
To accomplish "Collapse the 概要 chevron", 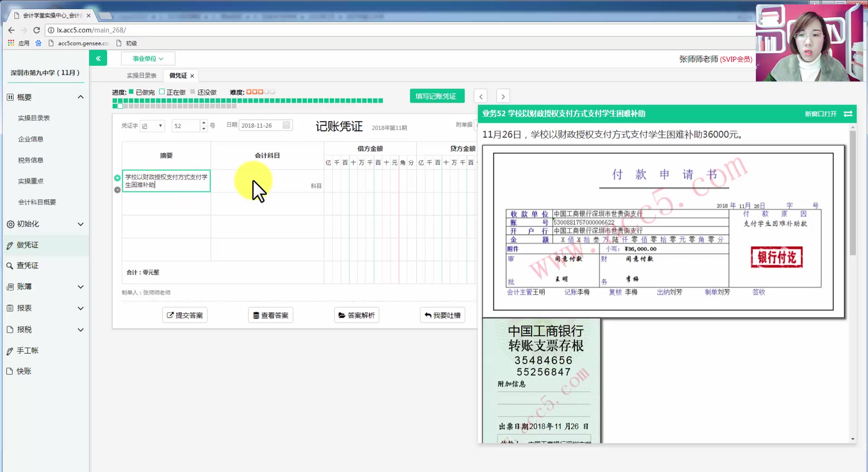I will [x=81, y=97].
